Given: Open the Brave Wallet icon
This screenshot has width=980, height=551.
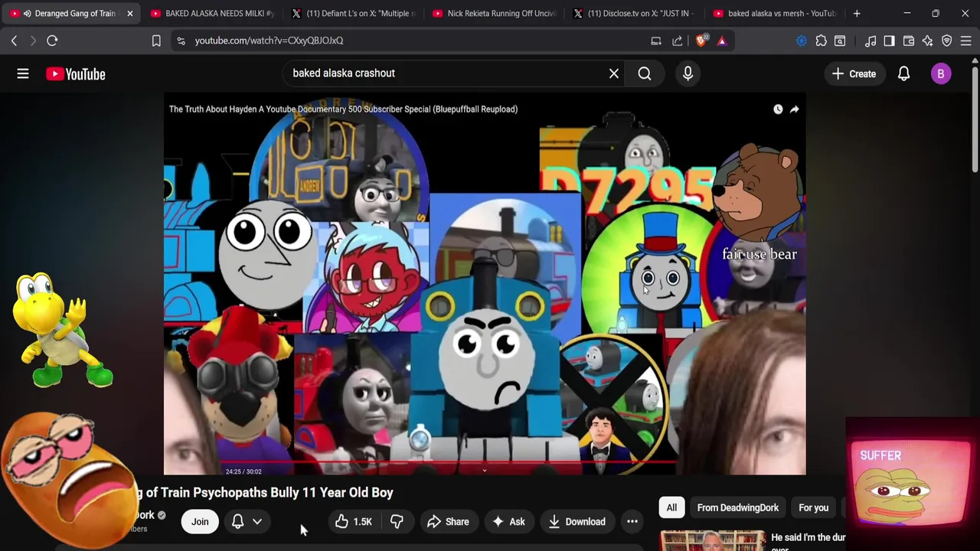Looking at the screenshot, I should [909, 41].
